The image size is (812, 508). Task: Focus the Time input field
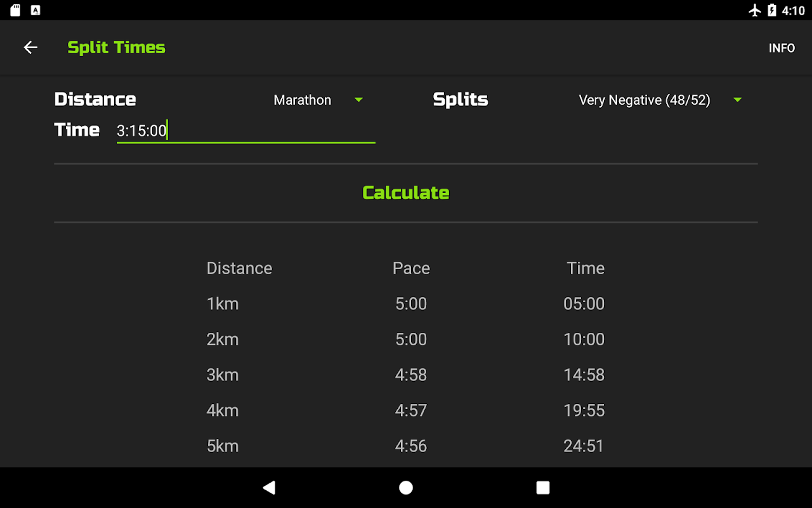click(246, 131)
